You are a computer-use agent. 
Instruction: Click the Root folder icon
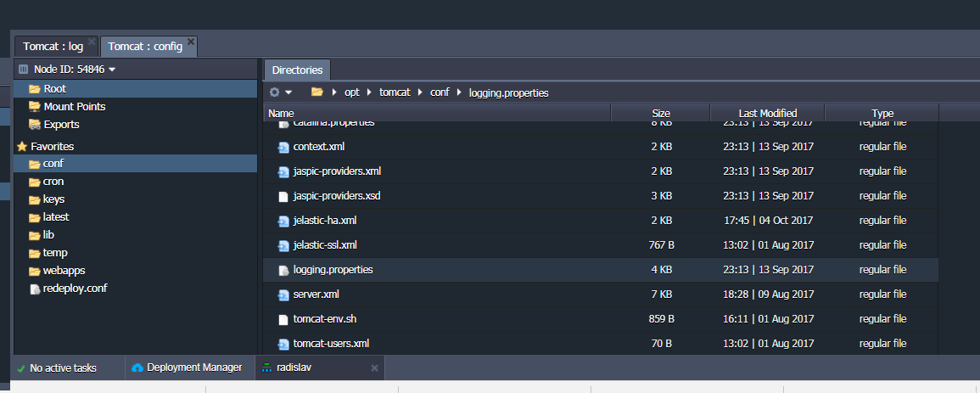[x=35, y=89]
